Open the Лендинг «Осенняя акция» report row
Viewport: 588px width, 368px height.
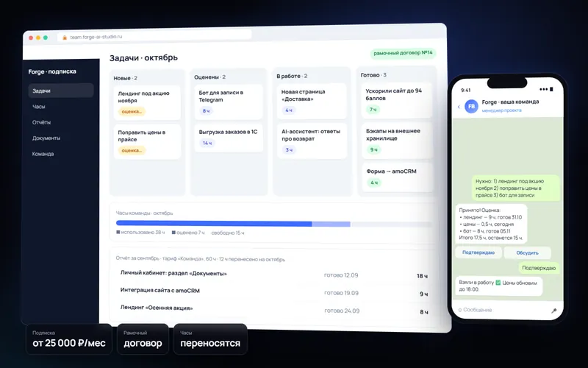pyautogui.click(x=274, y=309)
